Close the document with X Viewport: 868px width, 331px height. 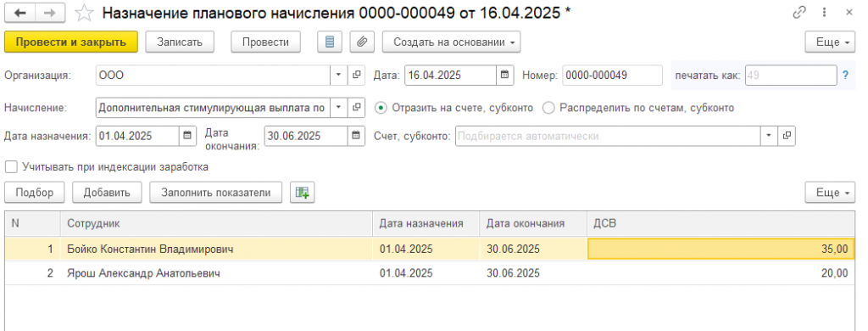[849, 13]
